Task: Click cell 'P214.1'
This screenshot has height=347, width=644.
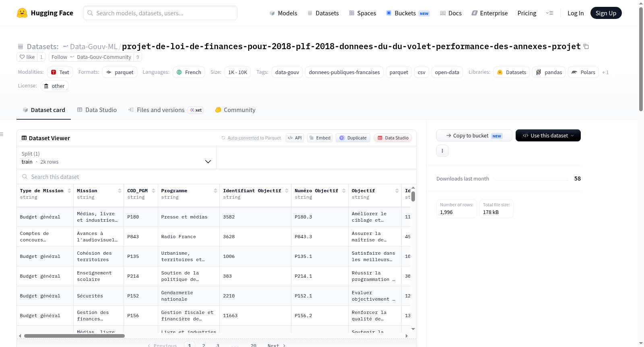Action: [x=320, y=276]
